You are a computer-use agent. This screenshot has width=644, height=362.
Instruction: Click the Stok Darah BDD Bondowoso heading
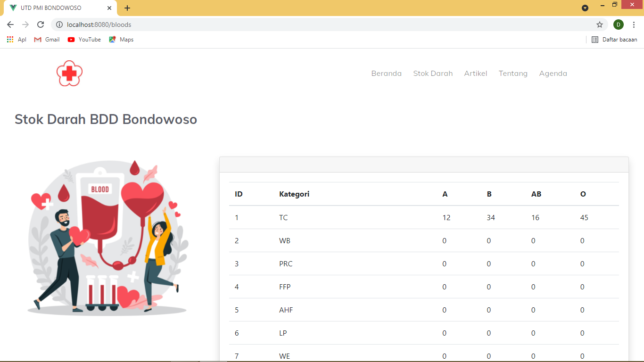pos(106,119)
